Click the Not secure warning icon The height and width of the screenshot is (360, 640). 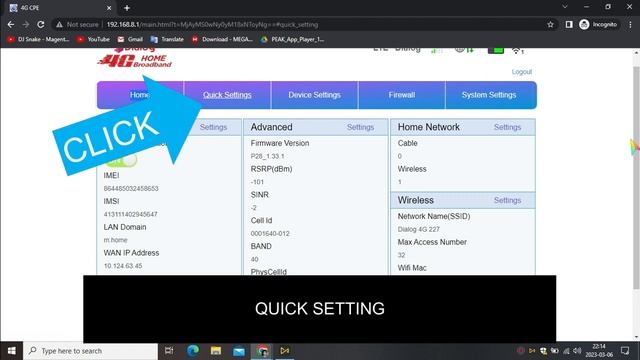pos(60,24)
